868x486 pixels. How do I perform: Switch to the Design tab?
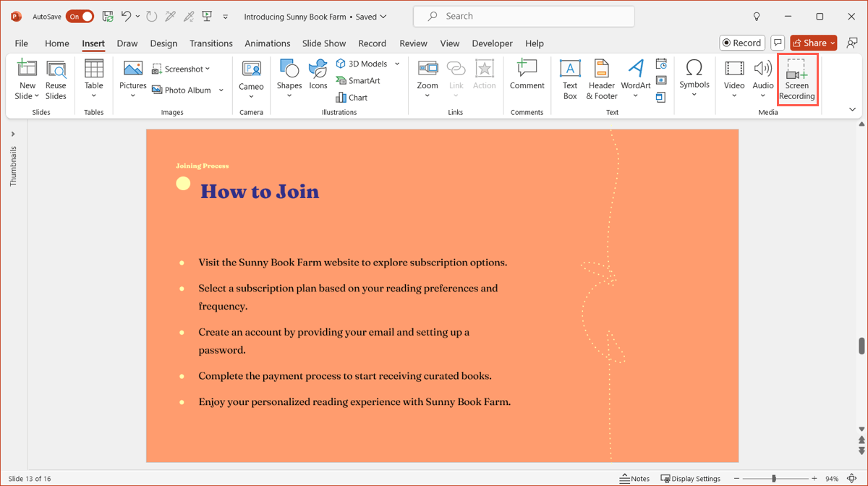pyautogui.click(x=163, y=43)
